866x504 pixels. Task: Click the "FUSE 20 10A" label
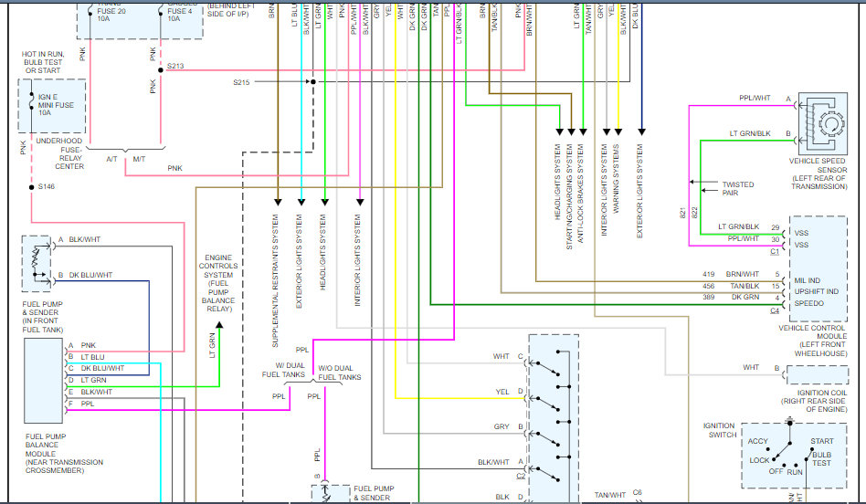[110, 15]
